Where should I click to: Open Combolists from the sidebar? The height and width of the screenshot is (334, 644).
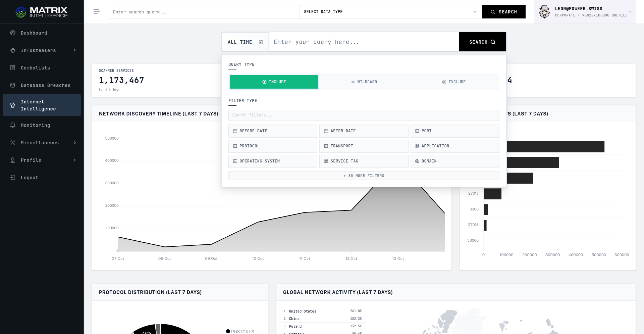pyautogui.click(x=35, y=68)
